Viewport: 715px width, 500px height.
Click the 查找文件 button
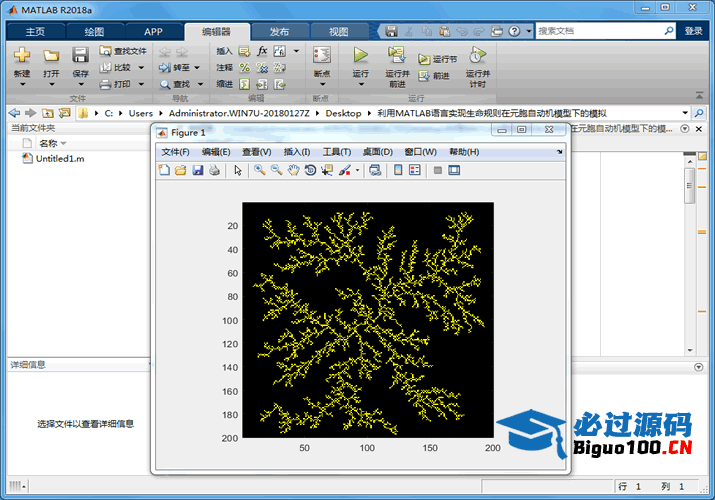123,51
